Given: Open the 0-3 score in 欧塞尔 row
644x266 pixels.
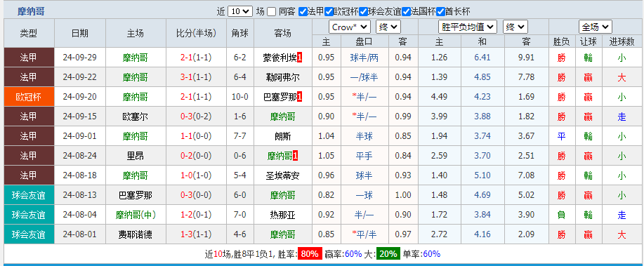Looking at the screenshot, I should click(x=187, y=117).
